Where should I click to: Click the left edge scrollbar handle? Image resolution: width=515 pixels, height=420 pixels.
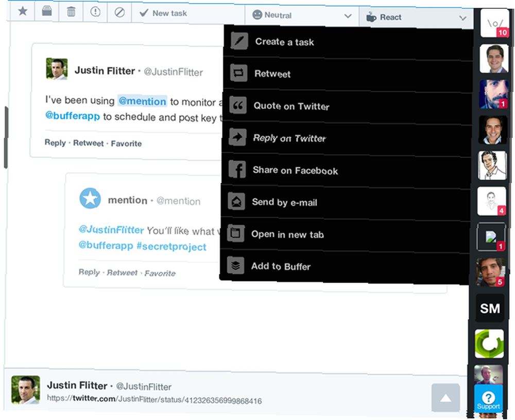pyautogui.click(x=6, y=137)
